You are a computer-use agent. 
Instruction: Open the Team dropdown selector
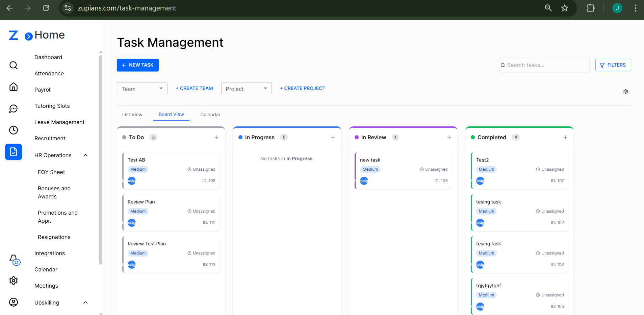coord(141,88)
